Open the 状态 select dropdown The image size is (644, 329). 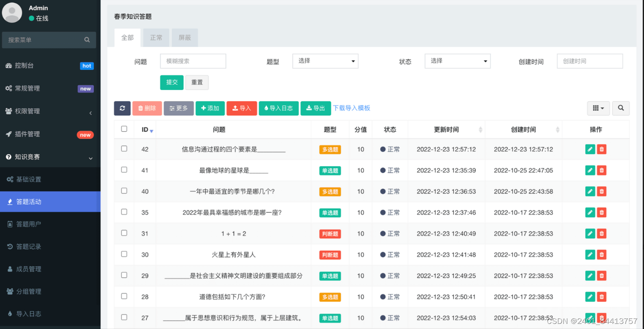(458, 61)
